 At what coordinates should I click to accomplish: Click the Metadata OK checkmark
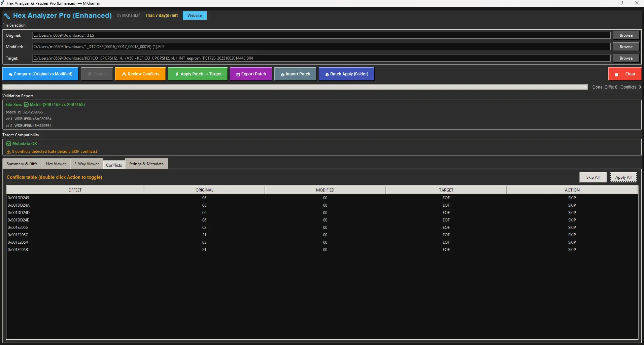click(x=9, y=143)
